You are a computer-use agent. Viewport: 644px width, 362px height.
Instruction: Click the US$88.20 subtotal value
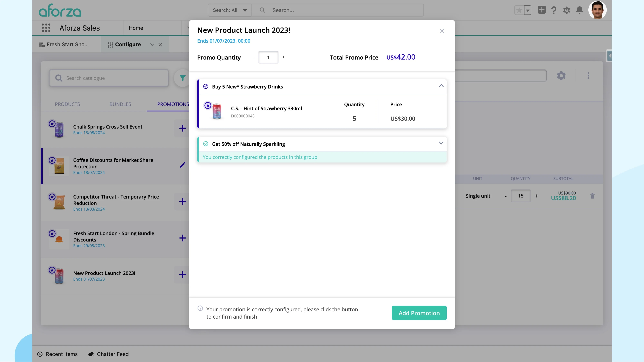pyautogui.click(x=563, y=198)
